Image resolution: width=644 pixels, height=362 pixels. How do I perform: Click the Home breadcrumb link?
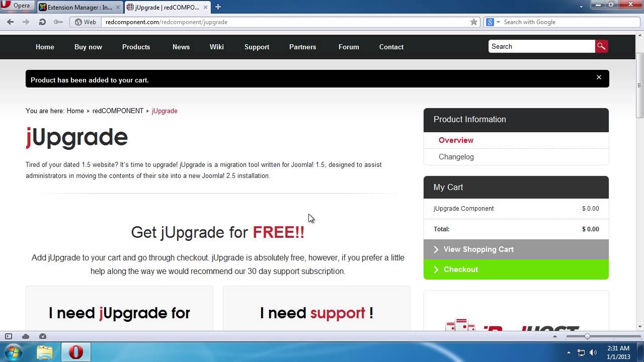click(x=75, y=111)
